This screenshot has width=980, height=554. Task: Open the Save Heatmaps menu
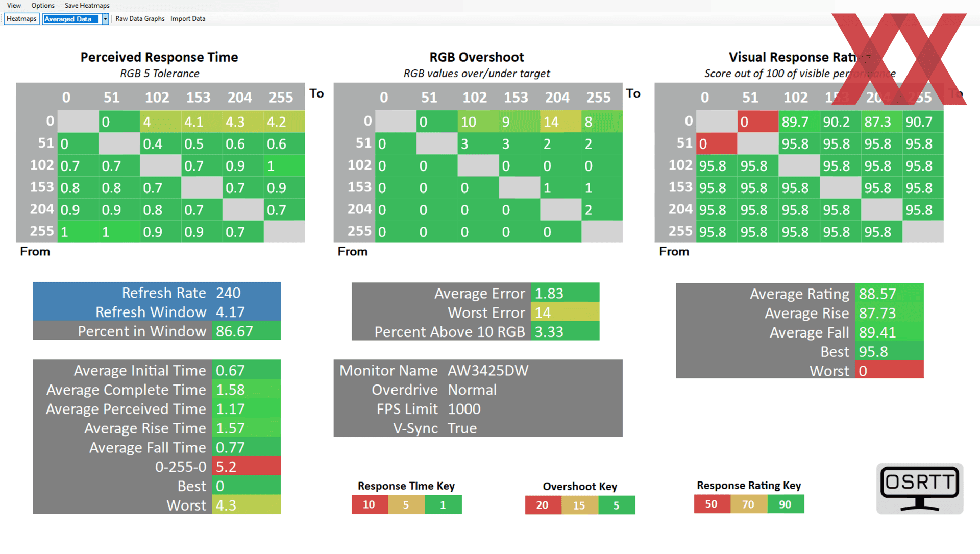[x=87, y=6]
